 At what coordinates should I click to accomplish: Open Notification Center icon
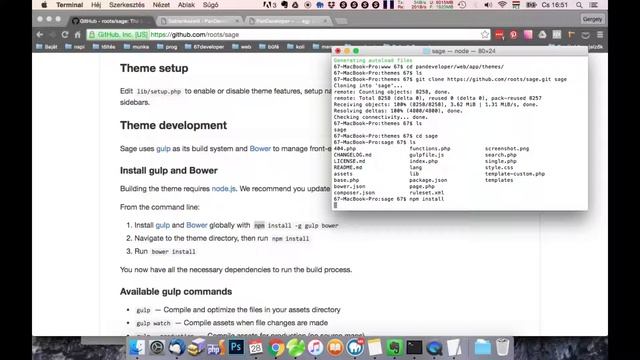[x=594, y=5]
